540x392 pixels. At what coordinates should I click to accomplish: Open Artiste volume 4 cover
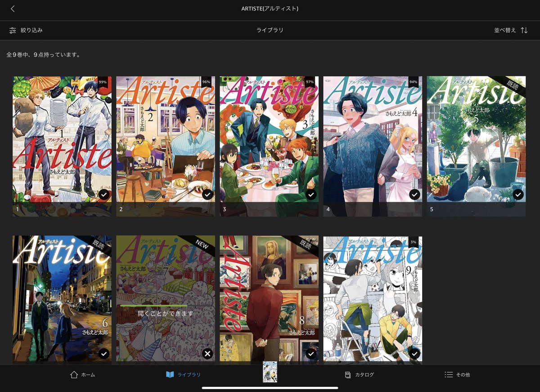(x=373, y=146)
